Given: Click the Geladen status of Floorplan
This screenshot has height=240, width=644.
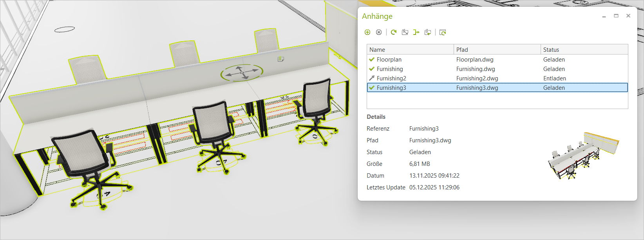Looking at the screenshot, I should (x=554, y=60).
